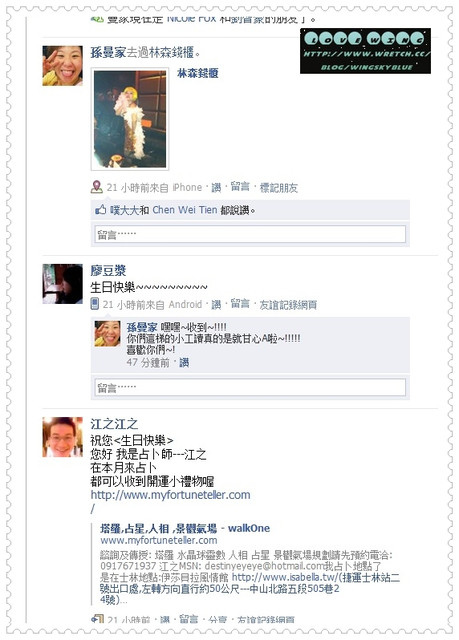Click 讚 on 孫曼家's 47-minute-old comment
The width and height of the screenshot is (459, 640).
tap(184, 362)
